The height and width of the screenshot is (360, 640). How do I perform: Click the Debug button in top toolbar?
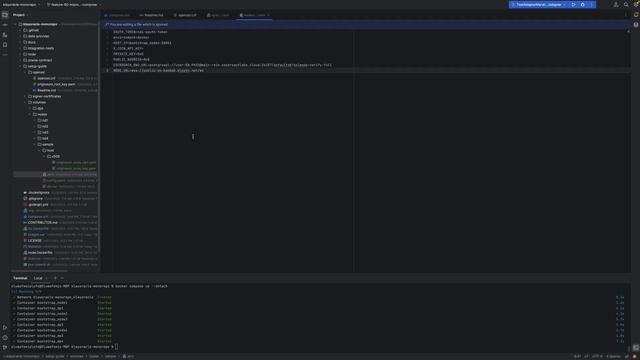coord(583,4)
